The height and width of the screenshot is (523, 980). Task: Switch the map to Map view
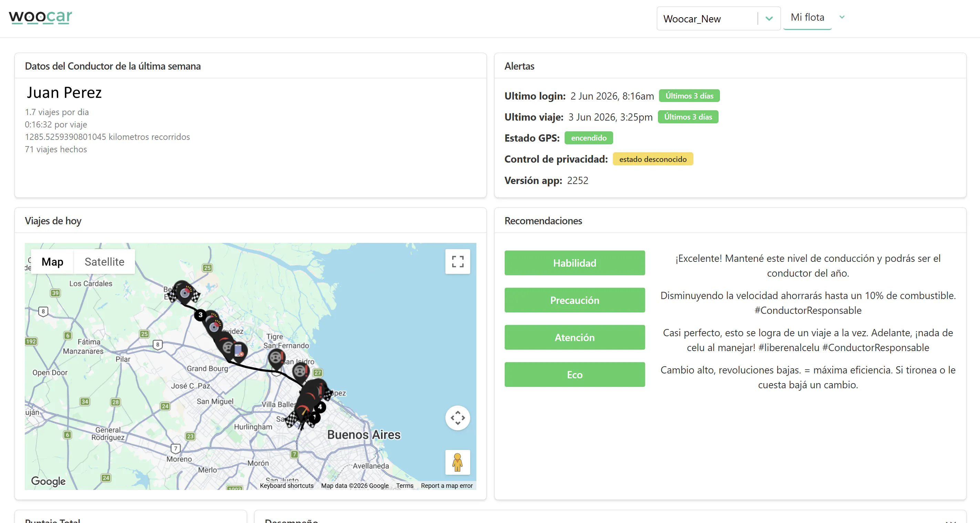tap(52, 261)
